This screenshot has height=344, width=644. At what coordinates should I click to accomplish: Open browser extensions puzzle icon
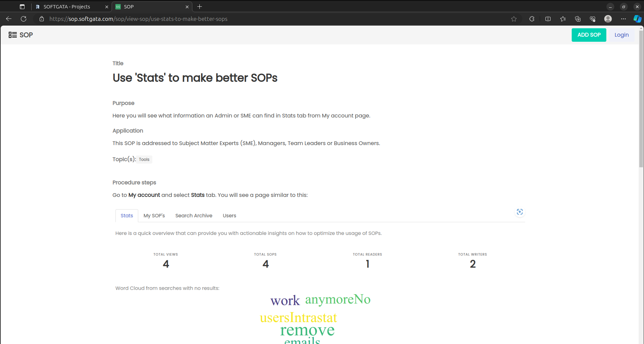(532, 19)
